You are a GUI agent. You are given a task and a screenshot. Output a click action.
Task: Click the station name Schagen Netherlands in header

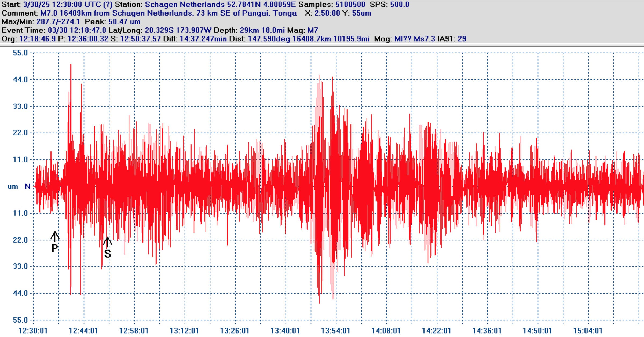[185, 5]
